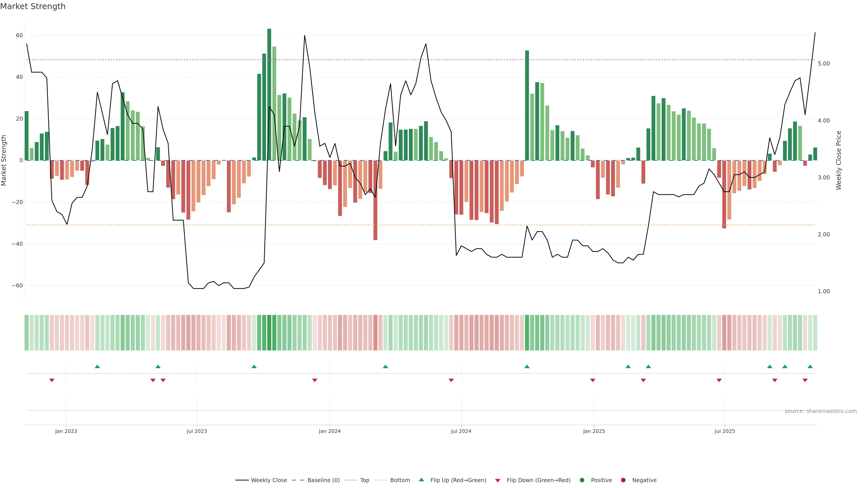Click the sharemaestro.com source text
868x488 pixels.
tap(821, 411)
